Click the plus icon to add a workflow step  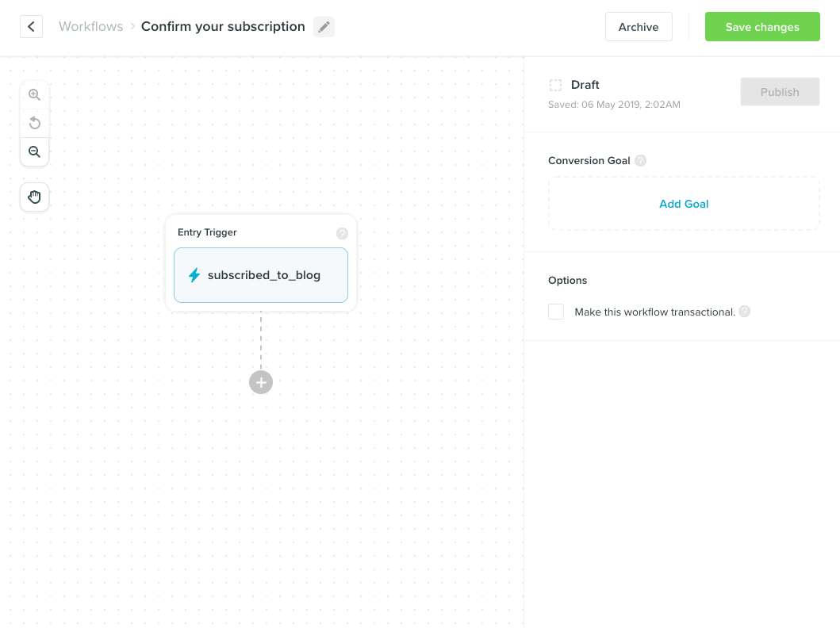tap(260, 382)
